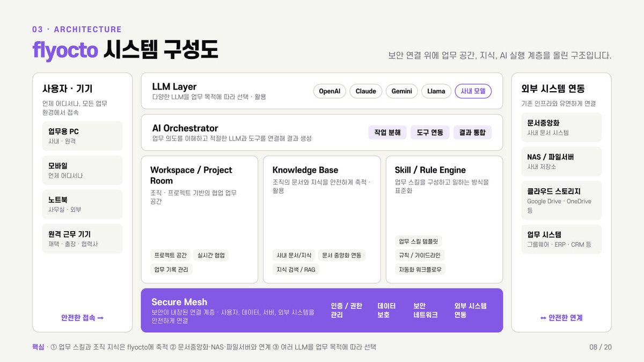Click 외부 시스템 연동 in Secure Mesh bar
The image size is (644, 362).
click(x=470, y=311)
